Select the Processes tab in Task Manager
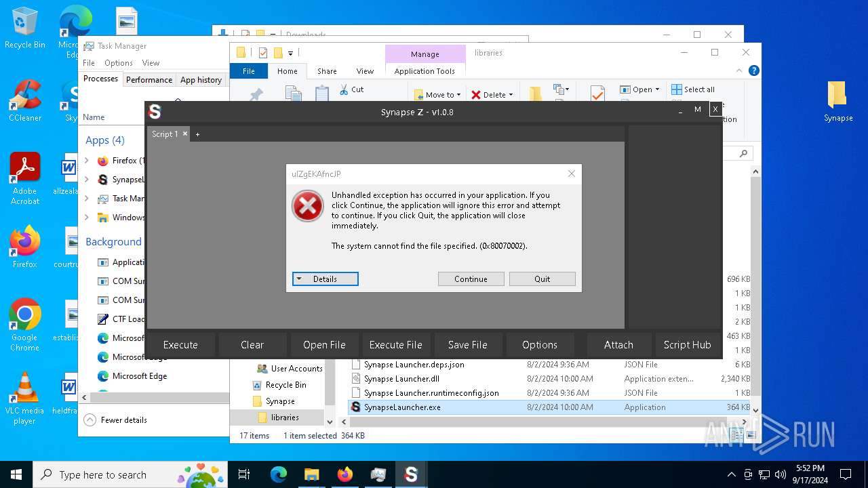The image size is (868, 488). point(101,79)
